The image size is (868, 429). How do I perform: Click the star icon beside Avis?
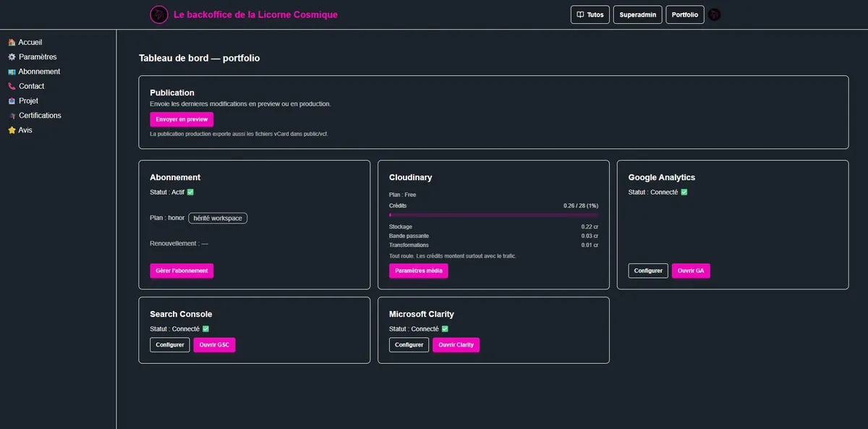coord(12,130)
